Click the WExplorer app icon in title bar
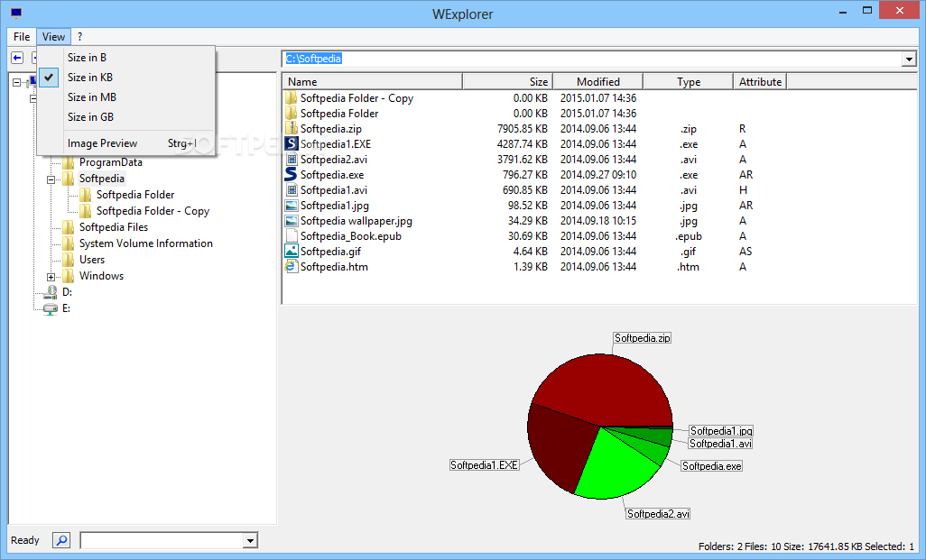This screenshot has width=926, height=560. [x=16, y=13]
